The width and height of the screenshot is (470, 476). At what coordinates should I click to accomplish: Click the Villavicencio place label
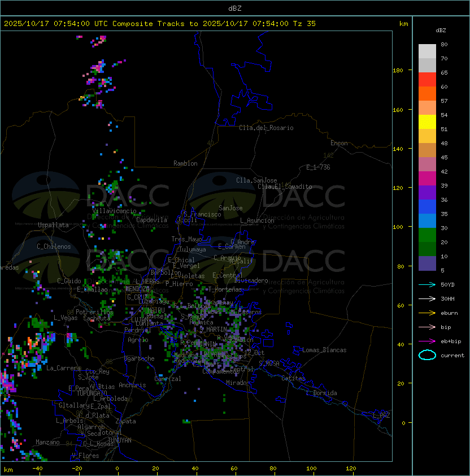[x=114, y=211]
